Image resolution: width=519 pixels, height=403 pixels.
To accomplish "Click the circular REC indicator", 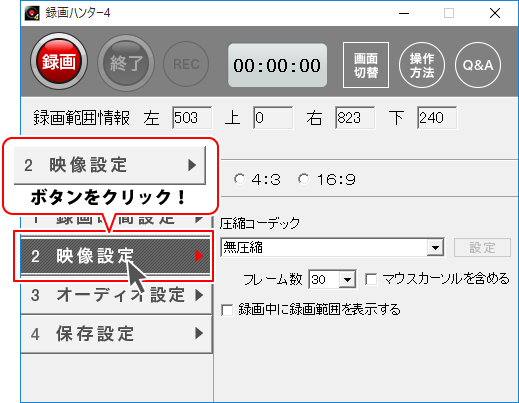I will [186, 64].
